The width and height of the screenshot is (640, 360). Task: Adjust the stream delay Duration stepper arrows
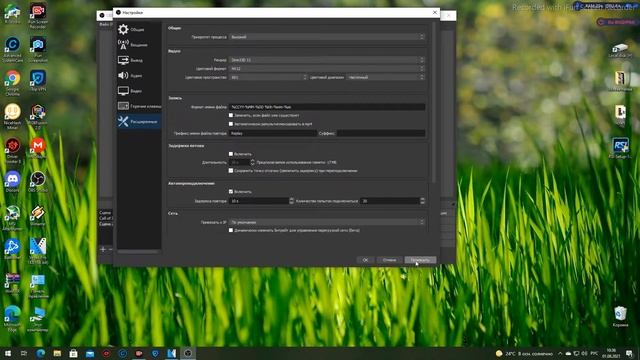(252, 162)
